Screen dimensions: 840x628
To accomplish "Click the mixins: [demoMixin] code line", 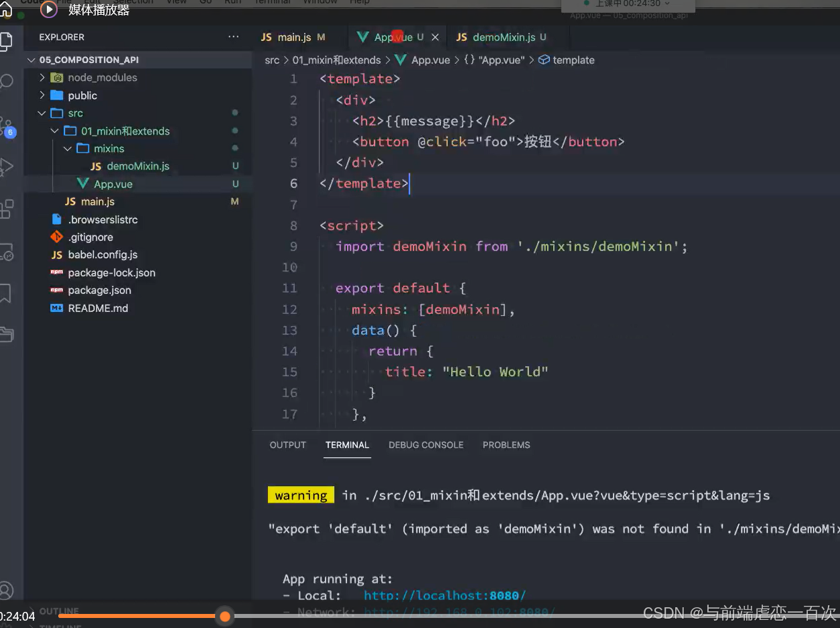I will (x=433, y=309).
